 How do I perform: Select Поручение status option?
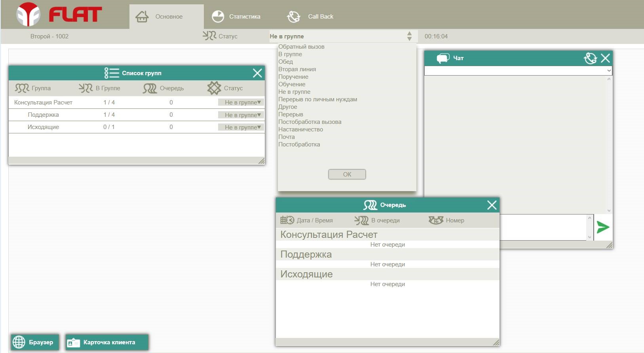coord(293,77)
